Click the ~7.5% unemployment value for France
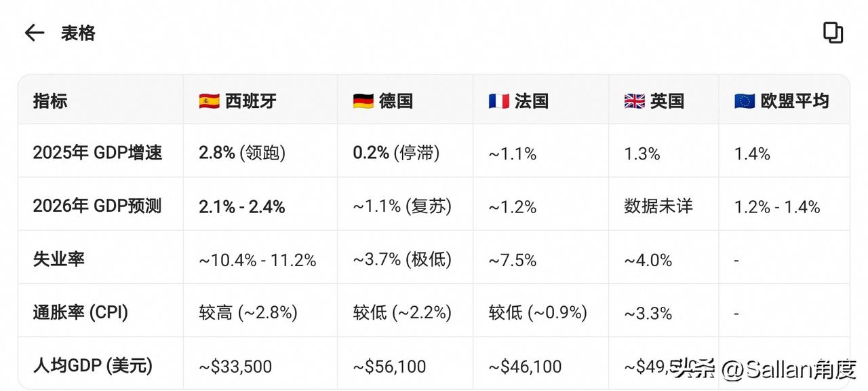This screenshot has width=868, height=391. click(511, 259)
